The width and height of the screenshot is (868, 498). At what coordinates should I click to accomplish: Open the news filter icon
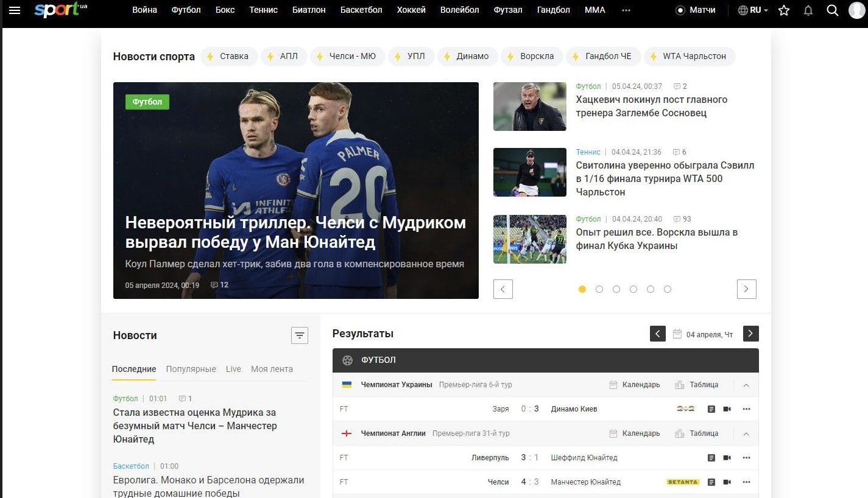(x=300, y=335)
